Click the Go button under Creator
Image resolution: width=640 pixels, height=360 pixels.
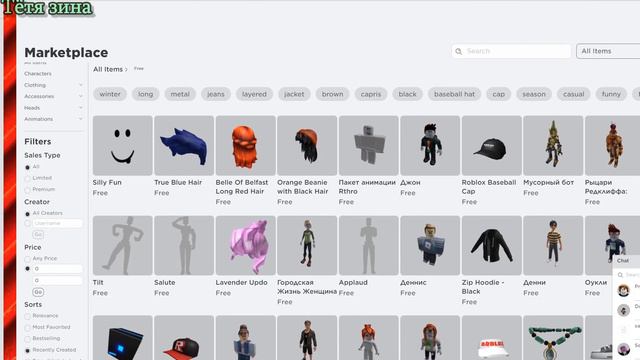[x=38, y=235]
